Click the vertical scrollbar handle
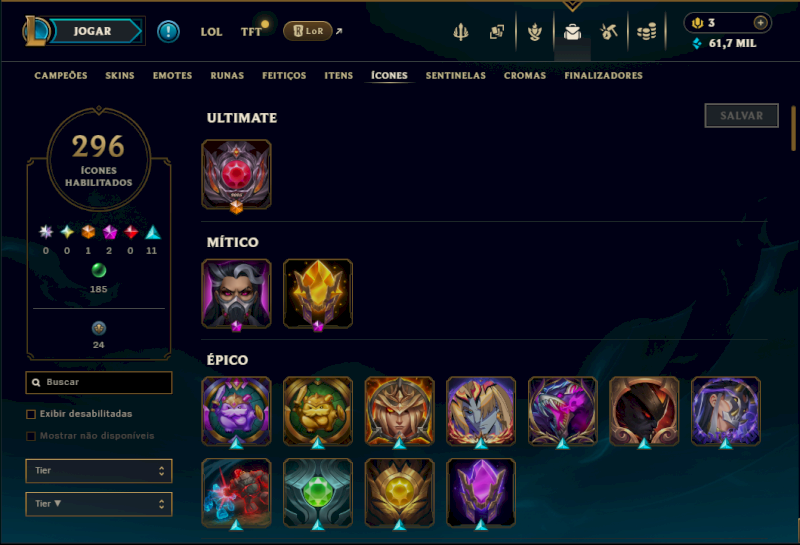Screen dimensions: 800x545 (794, 128)
